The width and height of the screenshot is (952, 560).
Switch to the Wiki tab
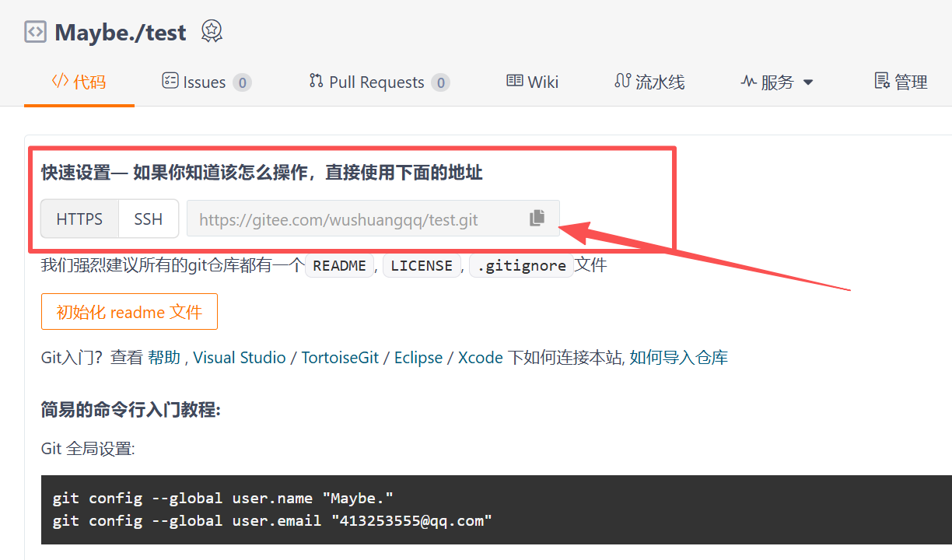[533, 82]
